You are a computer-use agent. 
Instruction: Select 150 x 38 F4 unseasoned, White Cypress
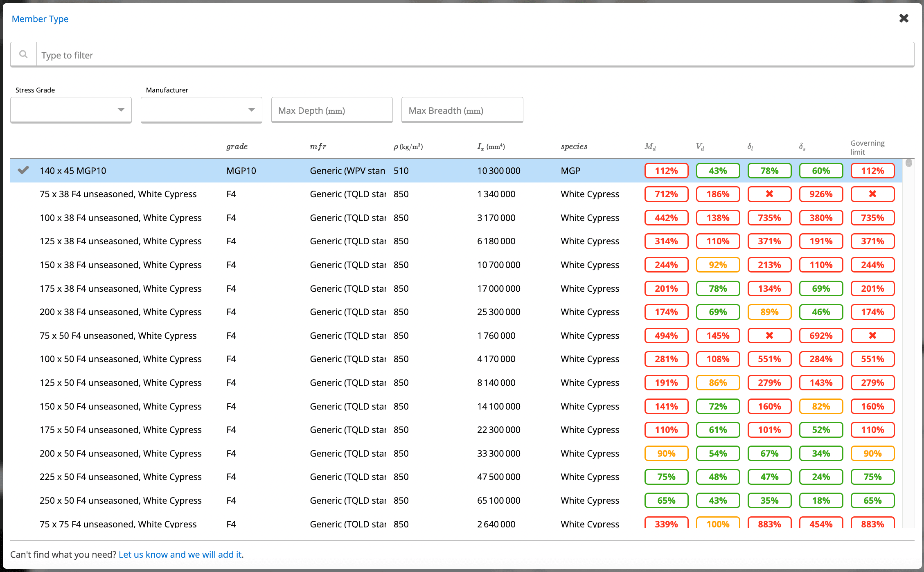click(456, 265)
